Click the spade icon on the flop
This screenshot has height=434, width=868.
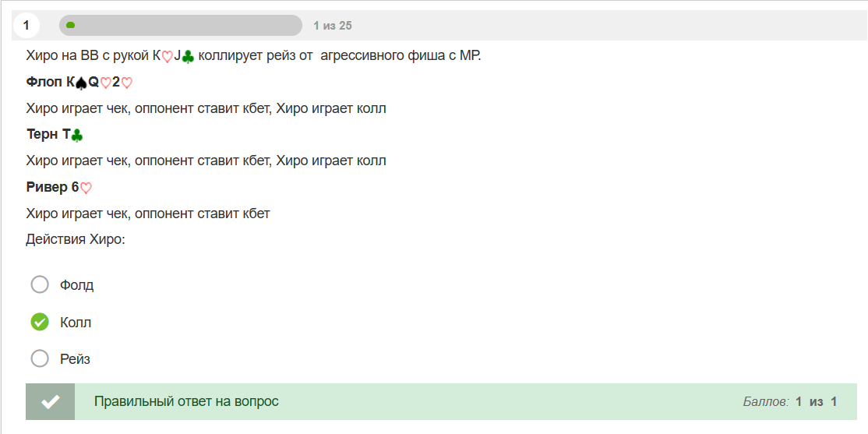(x=81, y=83)
